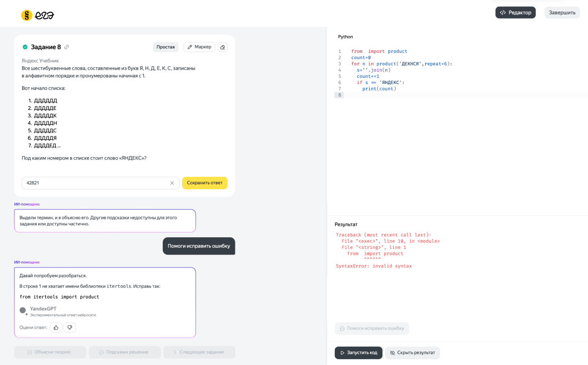Click Сохранить ответ button
The width and height of the screenshot is (588, 365).
[205, 183]
